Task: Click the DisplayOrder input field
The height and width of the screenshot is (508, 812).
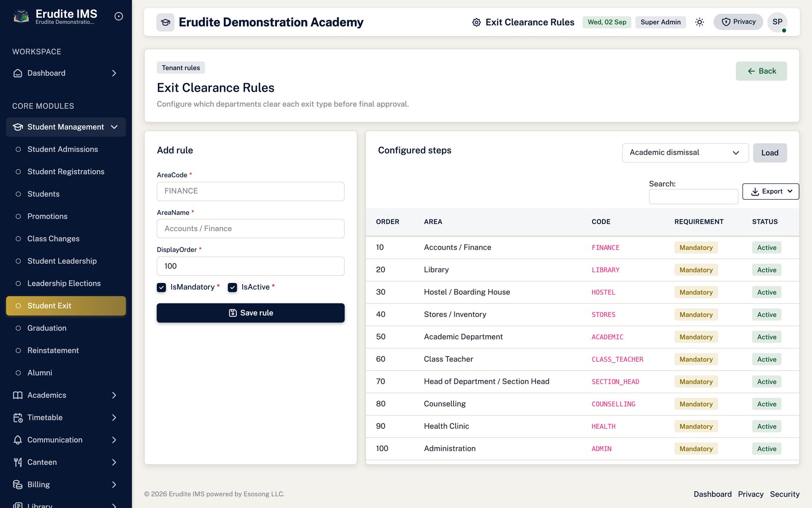Action: (251, 266)
